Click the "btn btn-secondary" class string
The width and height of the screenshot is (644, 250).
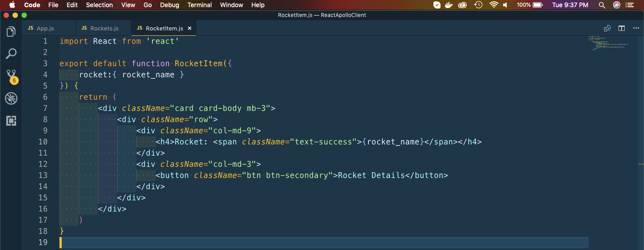pos(288,175)
